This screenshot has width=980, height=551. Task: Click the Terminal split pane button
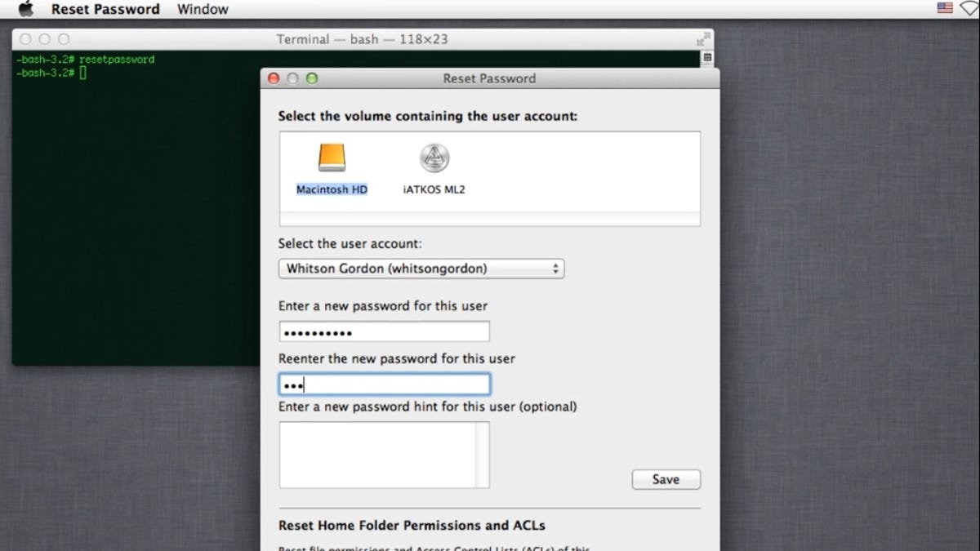coord(707,58)
